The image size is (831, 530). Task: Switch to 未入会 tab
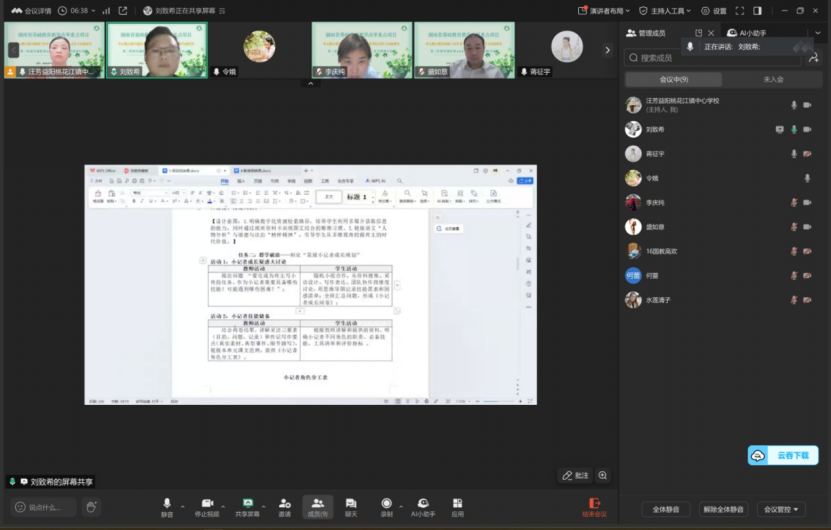(773, 80)
